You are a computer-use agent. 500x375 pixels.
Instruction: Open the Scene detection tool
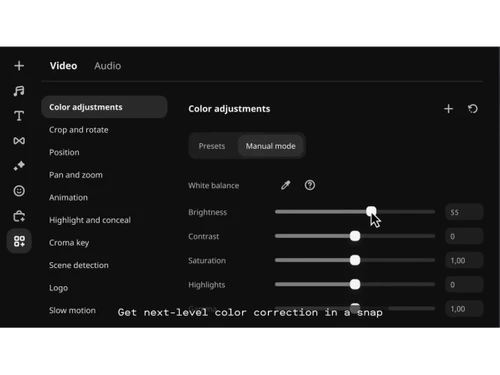79,265
